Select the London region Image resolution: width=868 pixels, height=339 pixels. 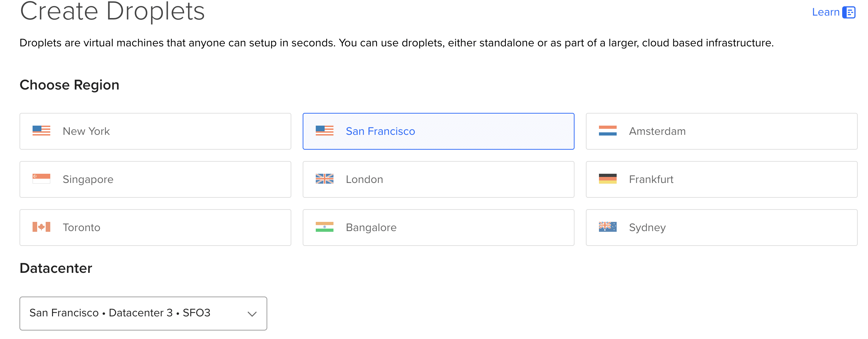click(x=438, y=179)
